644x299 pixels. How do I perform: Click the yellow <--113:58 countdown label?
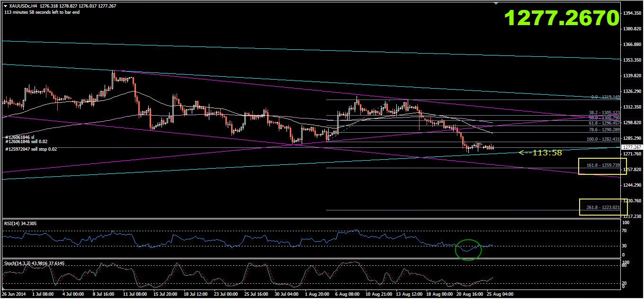[x=540, y=153]
